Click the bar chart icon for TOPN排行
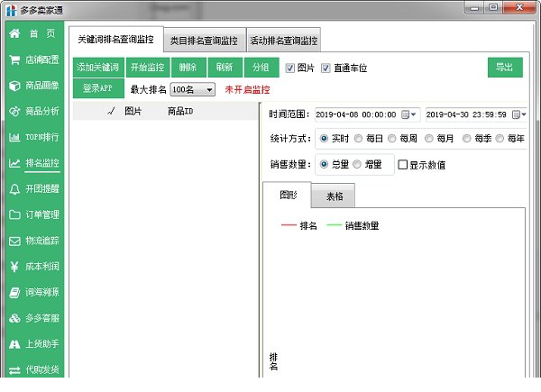541x392 pixels. click(x=14, y=137)
